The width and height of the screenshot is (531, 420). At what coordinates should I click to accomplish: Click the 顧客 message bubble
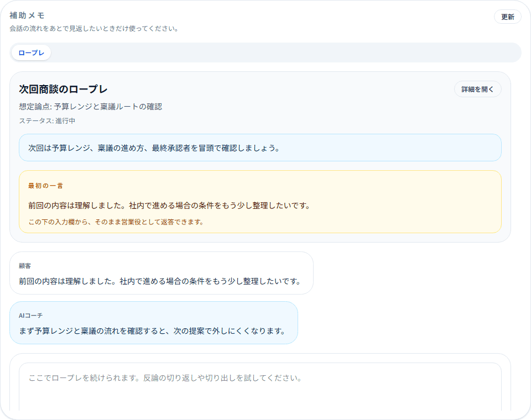coord(162,273)
